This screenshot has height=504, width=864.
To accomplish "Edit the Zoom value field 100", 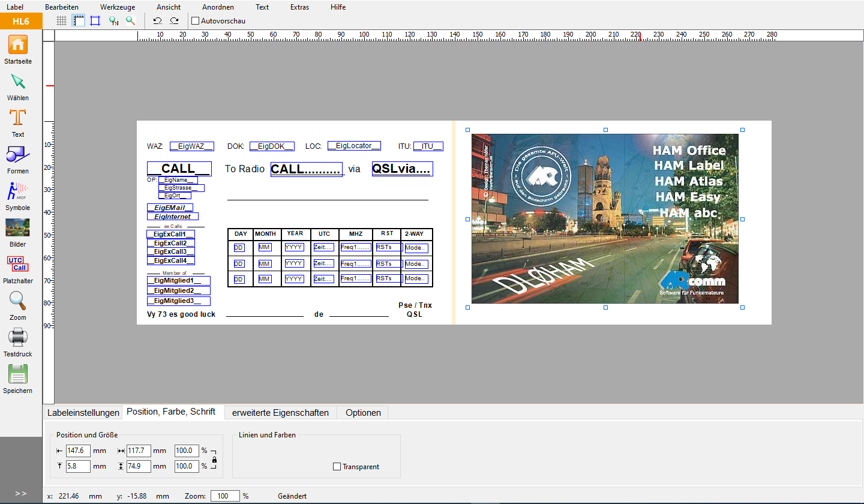I will [225, 496].
